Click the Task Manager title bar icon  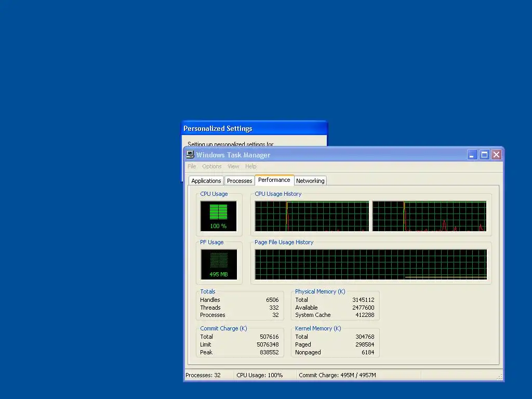pos(190,155)
